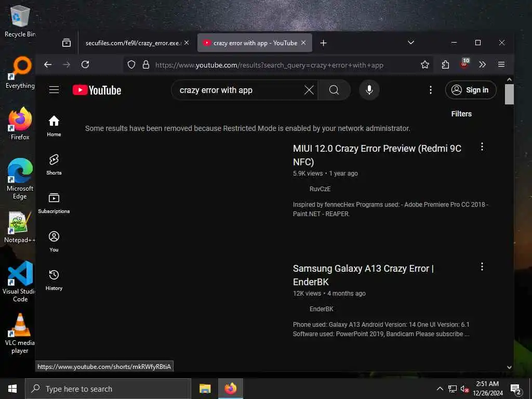Open a new tab with plus

pyautogui.click(x=323, y=43)
